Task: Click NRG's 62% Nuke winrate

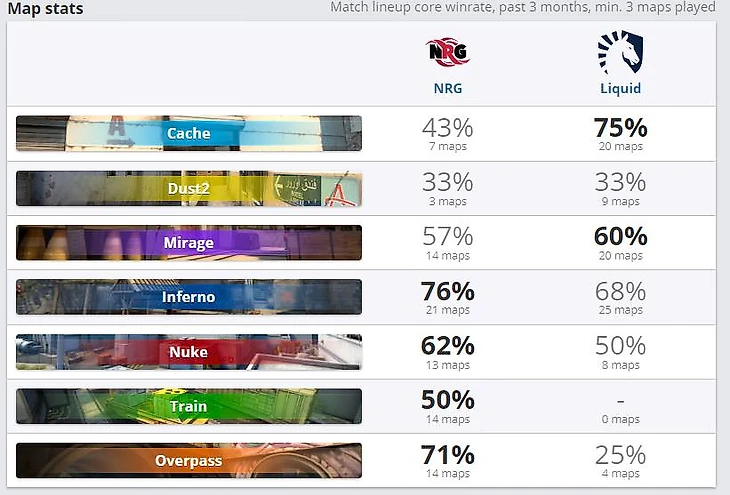Action: tap(447, 346)
